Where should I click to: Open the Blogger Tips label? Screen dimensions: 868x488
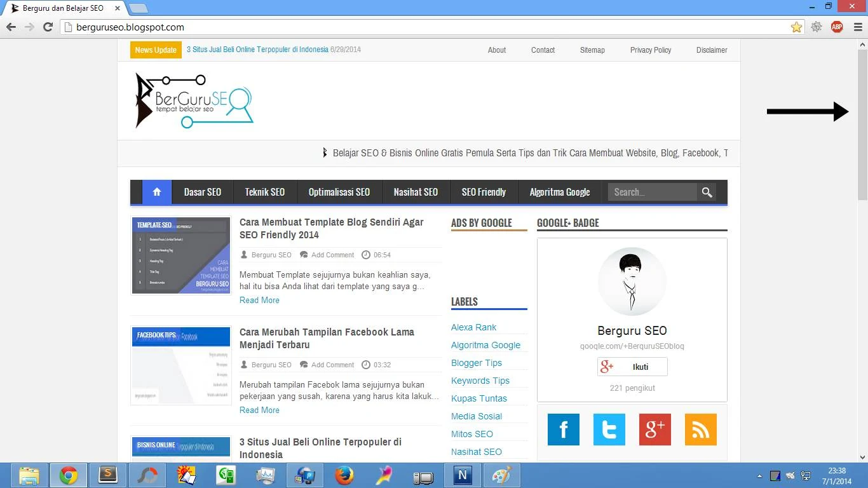(477, 363)
